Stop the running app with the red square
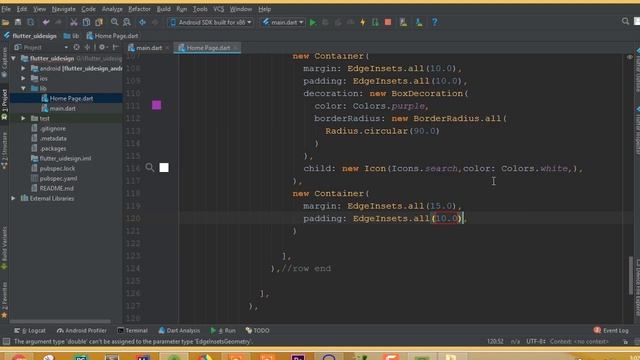The height and width of the screenshot is (360, 640). (x=388, y=22)
